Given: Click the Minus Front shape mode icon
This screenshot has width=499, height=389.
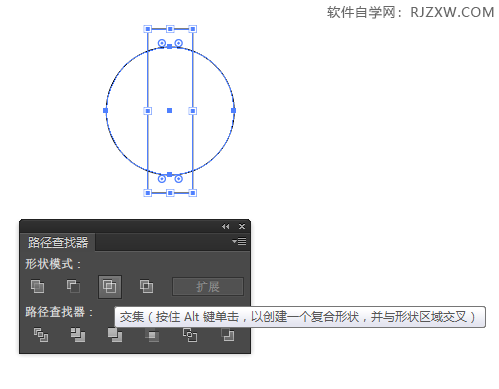Looking at the screenshot, I should click(73, 286).
